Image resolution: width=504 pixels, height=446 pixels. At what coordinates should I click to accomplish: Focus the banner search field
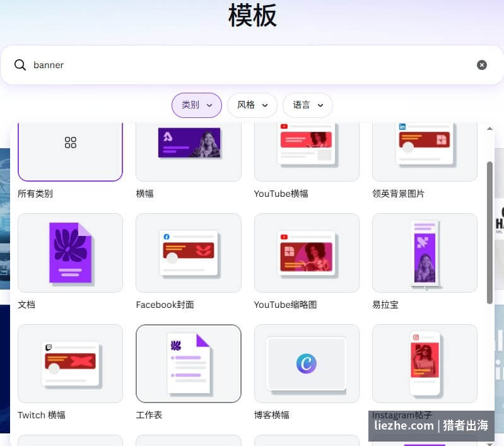(252, 65)
